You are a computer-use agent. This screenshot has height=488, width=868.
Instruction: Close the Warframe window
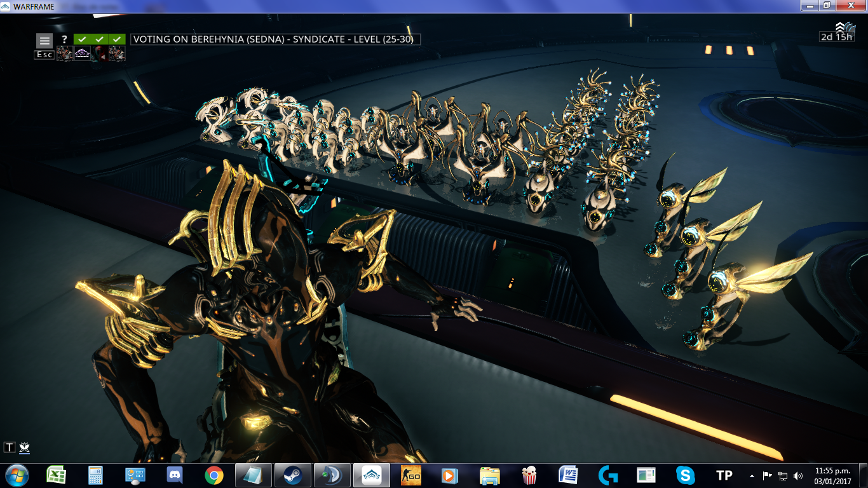coord(850,6)
